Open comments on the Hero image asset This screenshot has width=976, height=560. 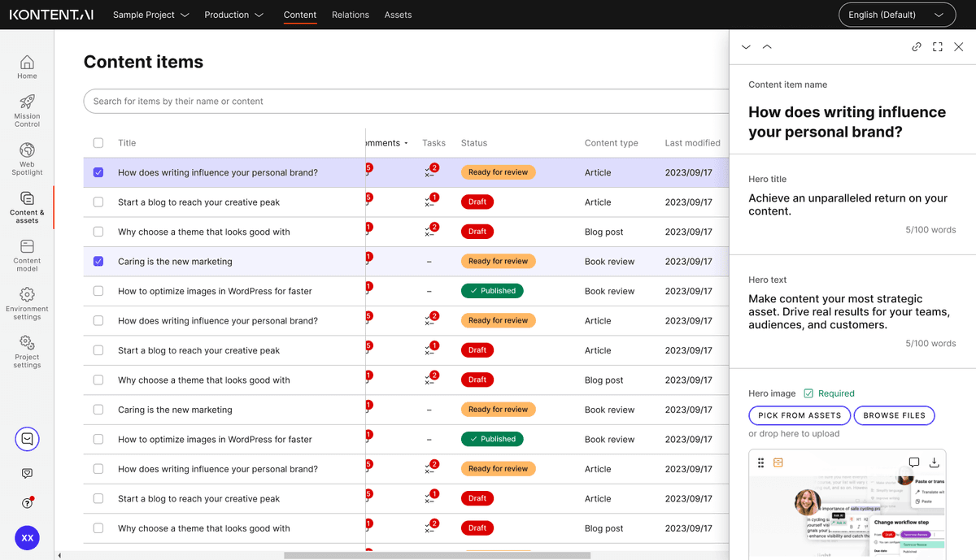tap(913, 460)
